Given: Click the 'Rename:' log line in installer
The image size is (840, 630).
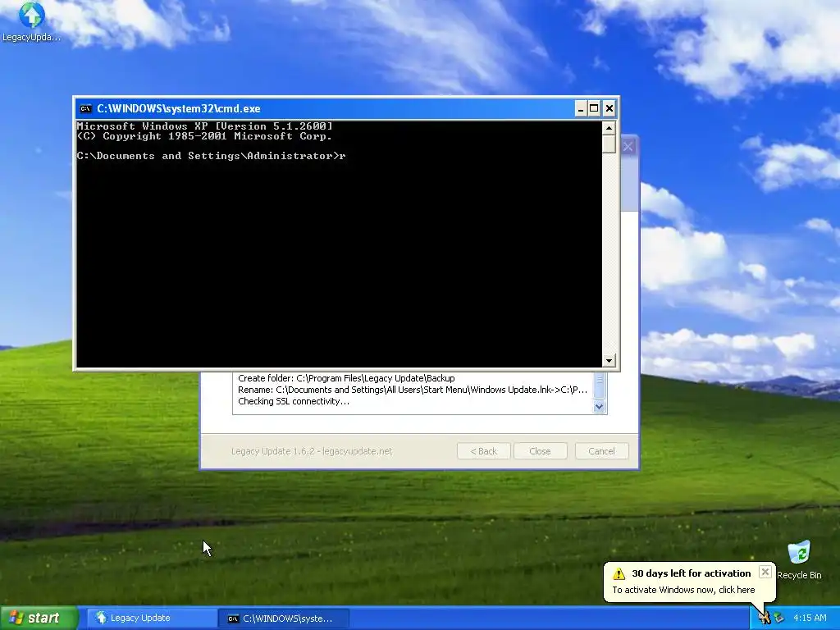Looking at the screenshot, I should 413,390.
